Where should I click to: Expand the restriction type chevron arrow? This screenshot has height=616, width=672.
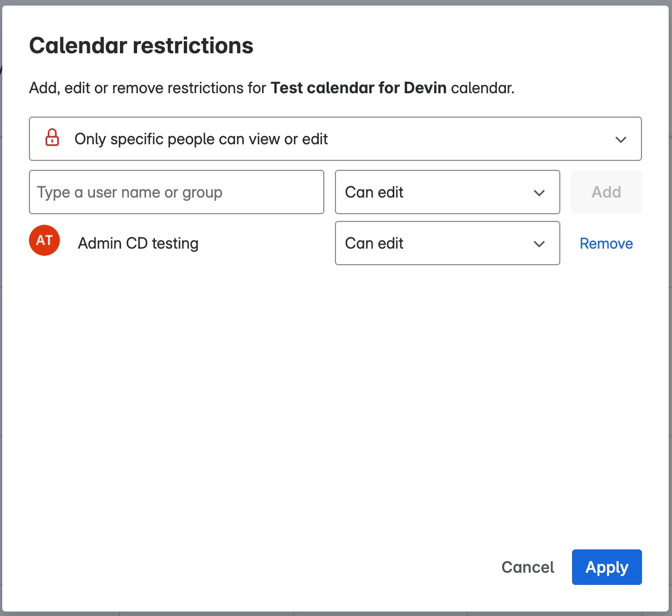click(621, 139)
